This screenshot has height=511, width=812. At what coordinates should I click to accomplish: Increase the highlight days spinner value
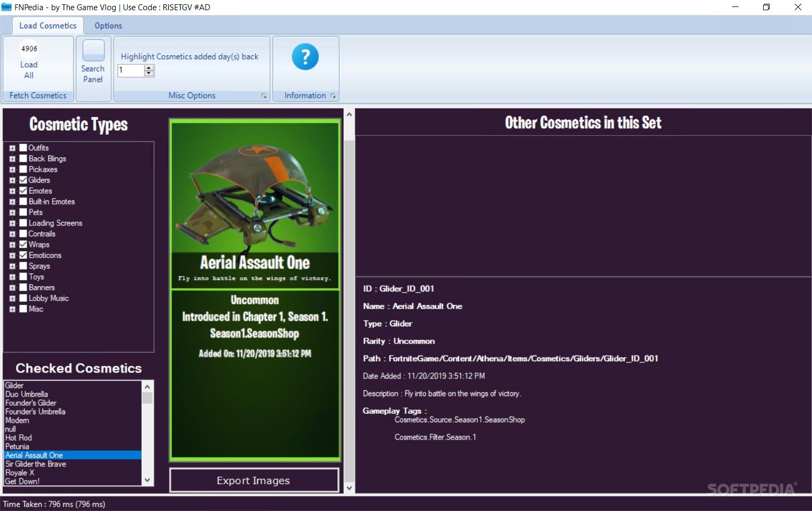tap(149, 67)
